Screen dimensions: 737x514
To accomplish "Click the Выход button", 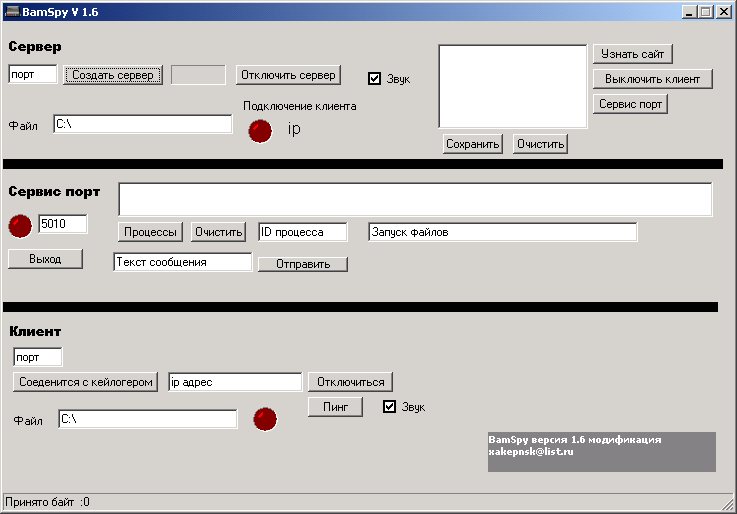I will [x=45, y=259].
